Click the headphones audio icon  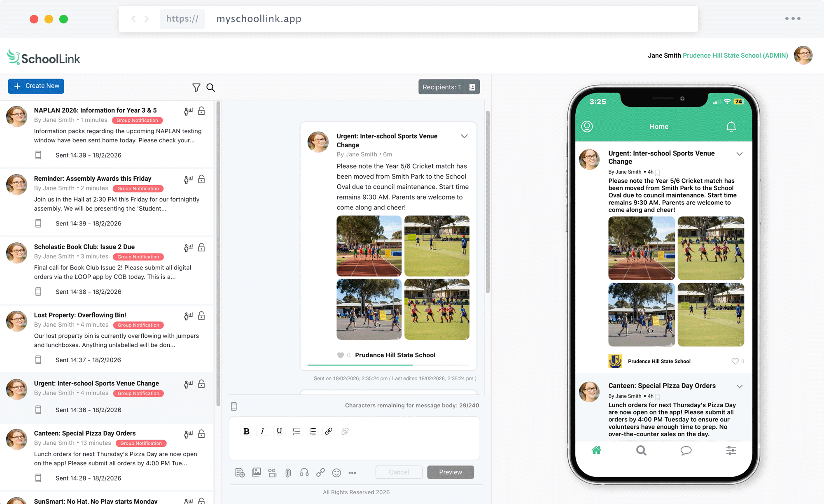(304, 472)
